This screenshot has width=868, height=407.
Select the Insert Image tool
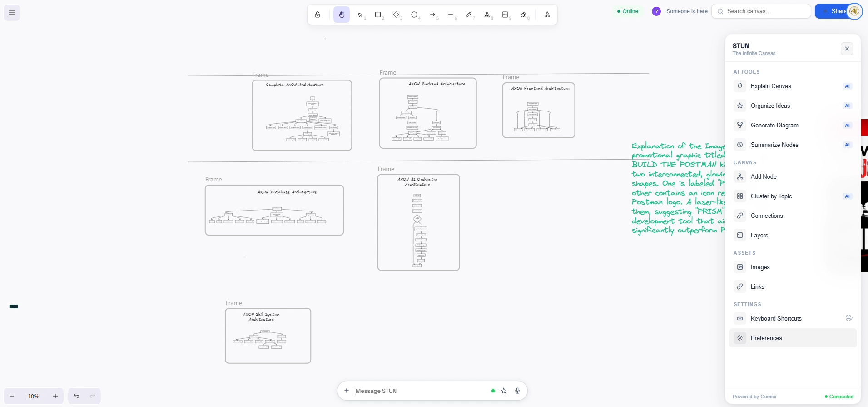pyautogui.click(x=506, y=15)
